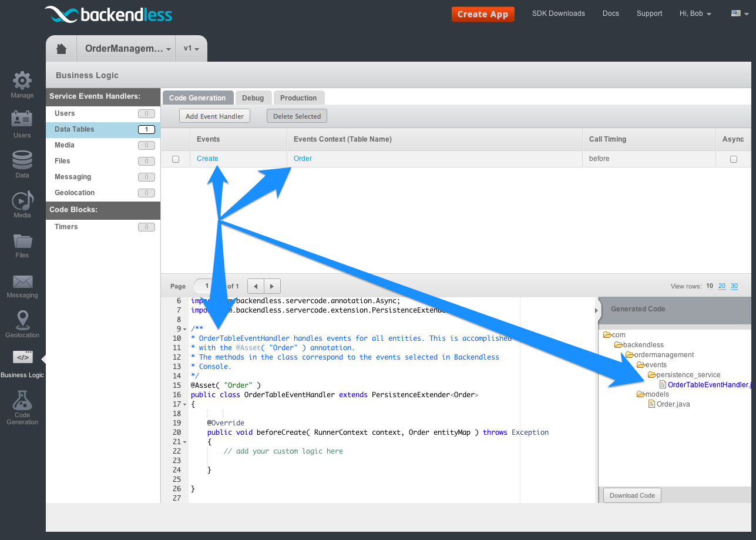Viewport: 756px width, 540px height.
Task: Set view rows to 20
Action: tap(722, 286)
